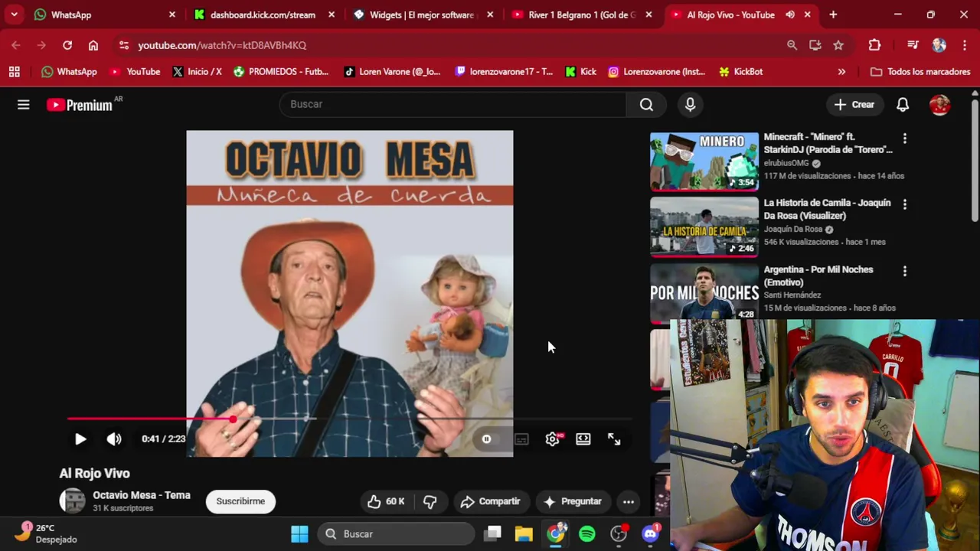Open a new browser tab
This screenshot has height=551, width=980.
tap(833, 15)
